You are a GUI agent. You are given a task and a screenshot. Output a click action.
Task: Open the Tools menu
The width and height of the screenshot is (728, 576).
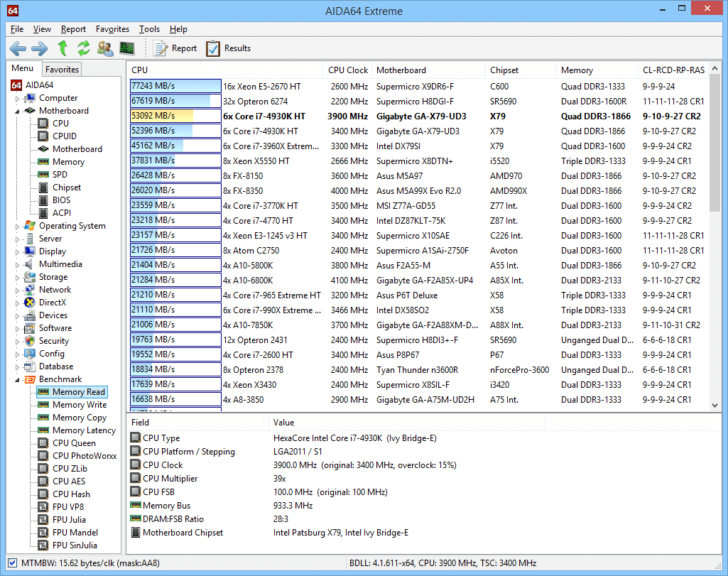tap(148, 29)
